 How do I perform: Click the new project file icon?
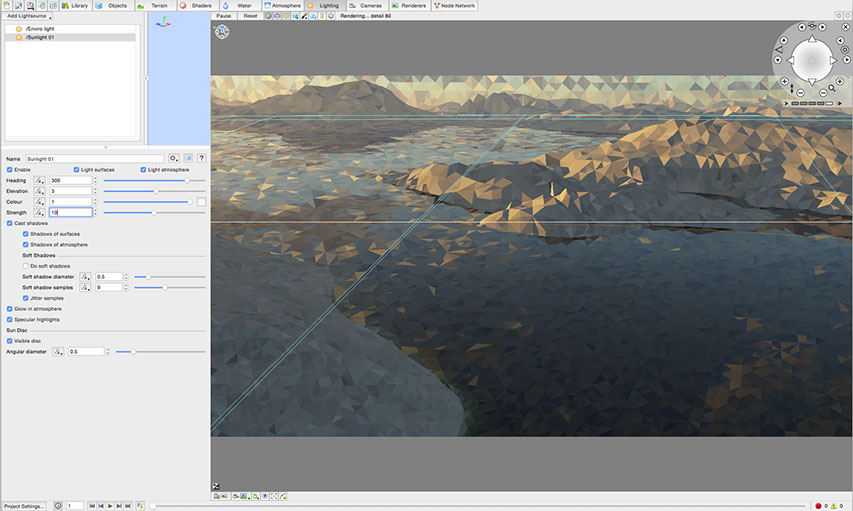[7, 5]
